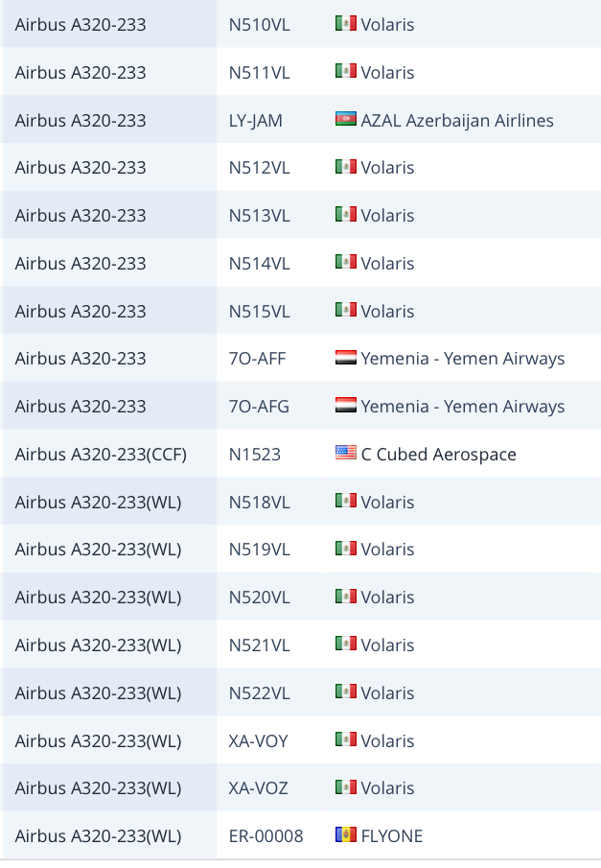Click registration ER-00008
Image resolution: width=601 pixels, height=868 pixels.
point(266,836)
